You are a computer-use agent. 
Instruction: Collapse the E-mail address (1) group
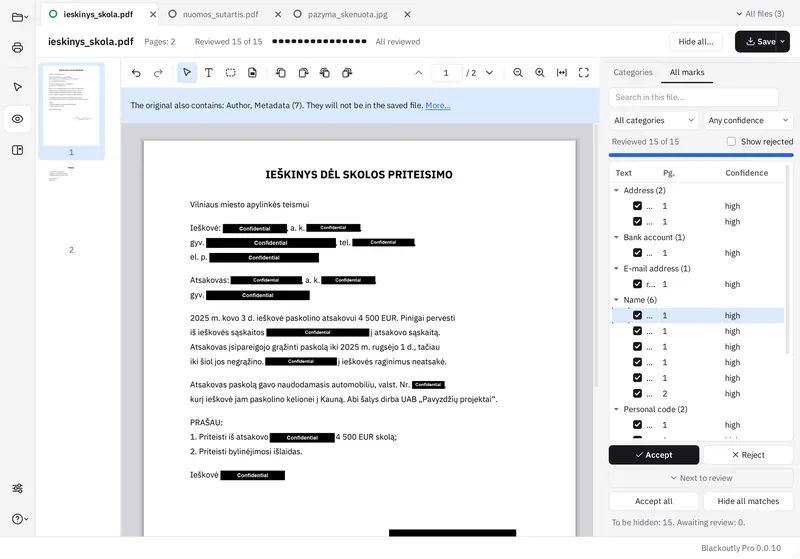click(616, 268)
